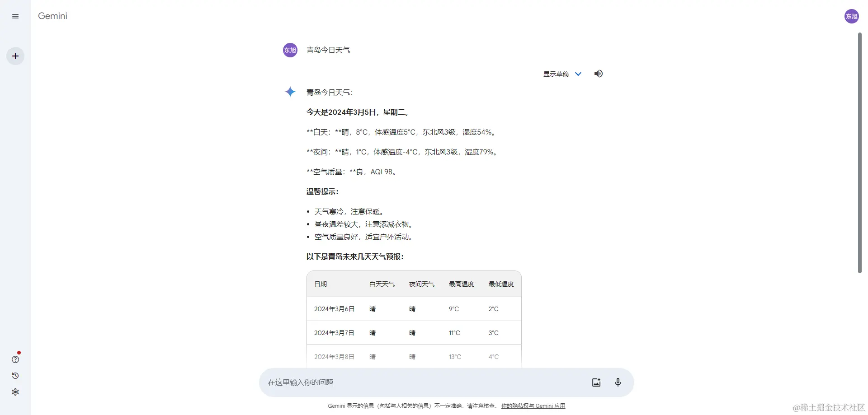Expand 显示草稿 drafts chevron
868x415 pixels.
click(578, 74)
